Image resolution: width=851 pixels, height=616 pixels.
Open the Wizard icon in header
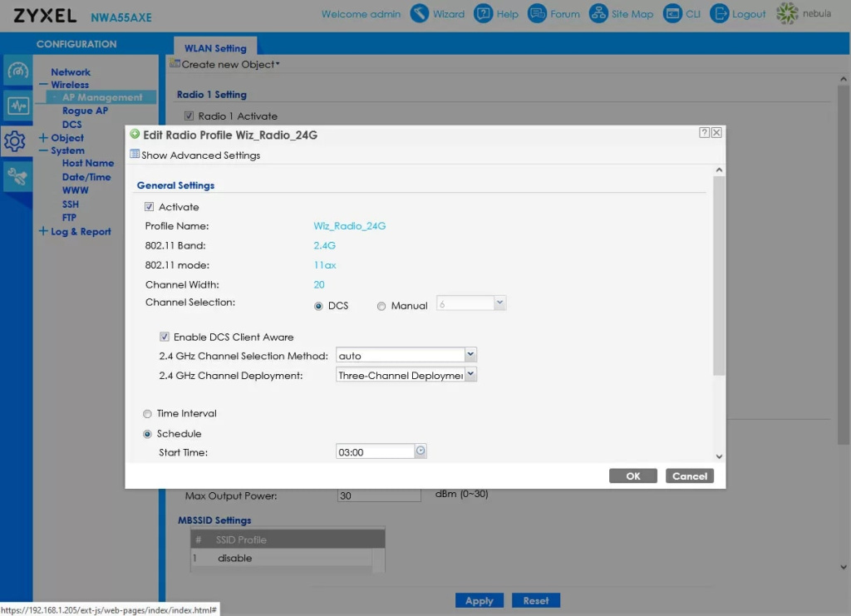pyautogui.click(x=421, y=14)
